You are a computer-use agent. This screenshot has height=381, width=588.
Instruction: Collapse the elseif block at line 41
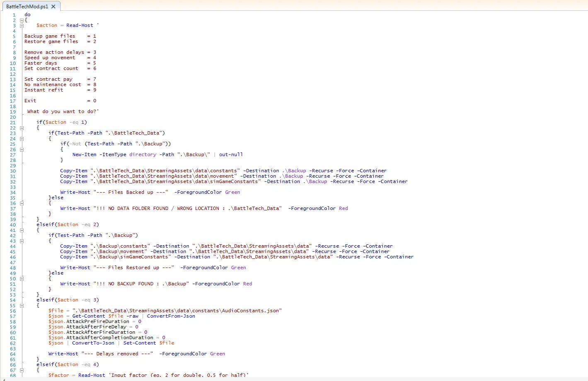coord(22,230)
